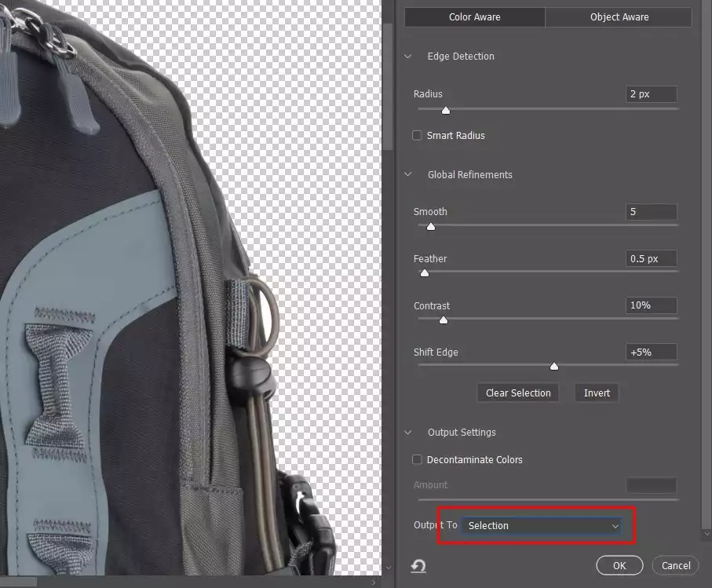Collapse the Edge Detection section

pos(407,56)
